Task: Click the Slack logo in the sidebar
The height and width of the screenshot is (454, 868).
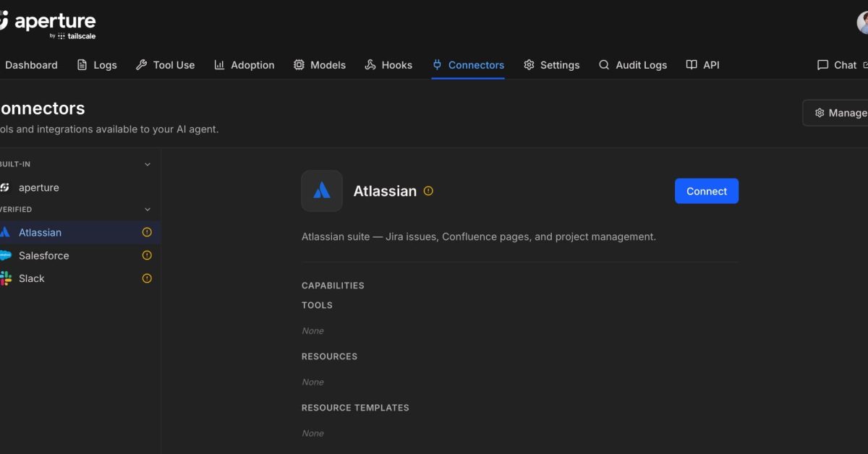Action: pos(5,278)
